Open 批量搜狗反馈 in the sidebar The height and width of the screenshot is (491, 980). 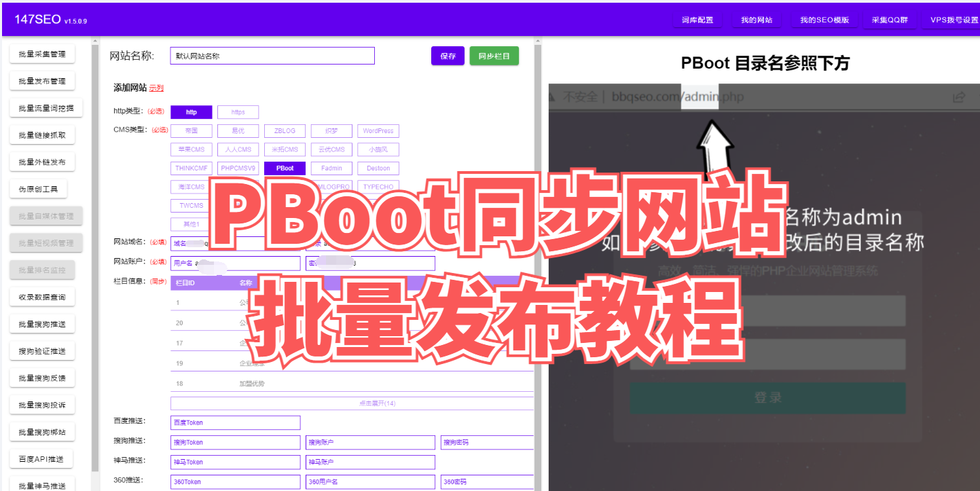point(42,378)
